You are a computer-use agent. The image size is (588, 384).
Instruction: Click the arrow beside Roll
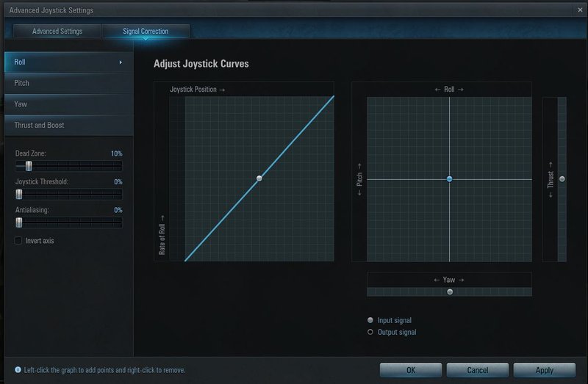[121, 62]
